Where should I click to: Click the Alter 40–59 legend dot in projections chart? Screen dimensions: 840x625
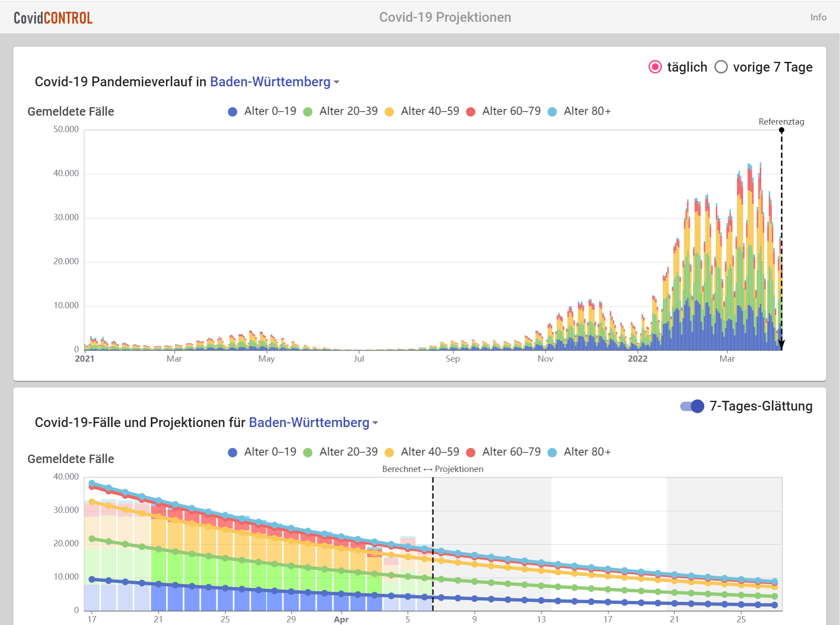coord(389,452)
